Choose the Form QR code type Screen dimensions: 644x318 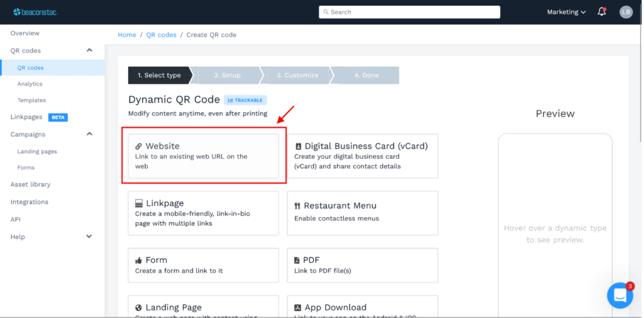203,265
